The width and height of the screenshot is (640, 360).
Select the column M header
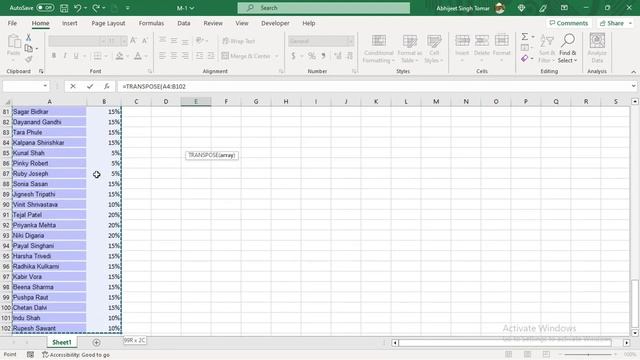tap(436, 102)
